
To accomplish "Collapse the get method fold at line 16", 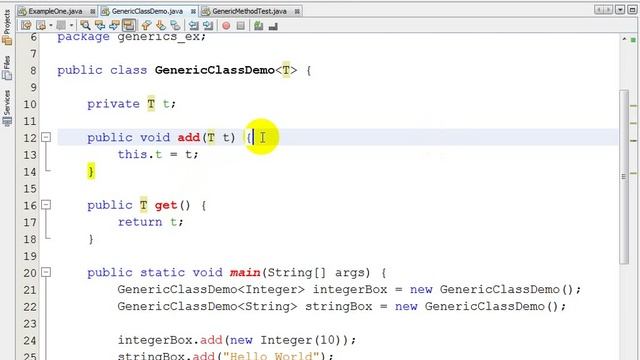I will point(46,204).
